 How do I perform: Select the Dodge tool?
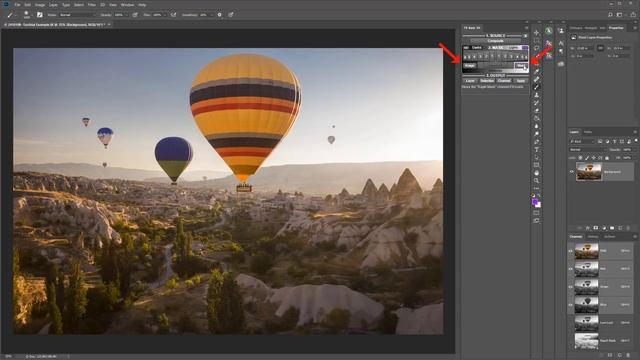tap(536, 134)
